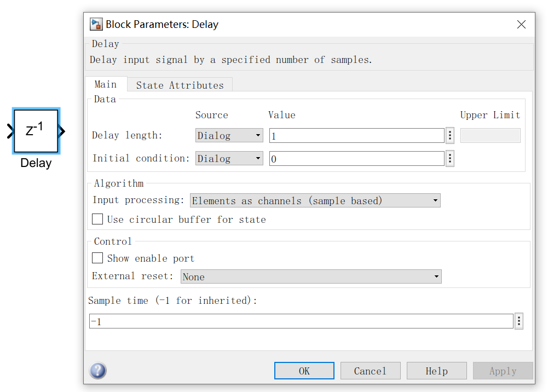Click the Delay block input port arrow
Screen dimensions: 548x392
(x=10, y=131)
